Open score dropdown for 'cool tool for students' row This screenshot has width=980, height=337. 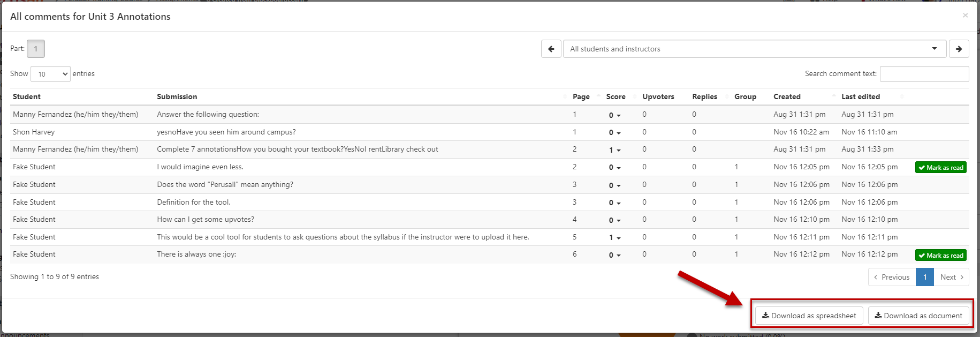pos(614,237)
